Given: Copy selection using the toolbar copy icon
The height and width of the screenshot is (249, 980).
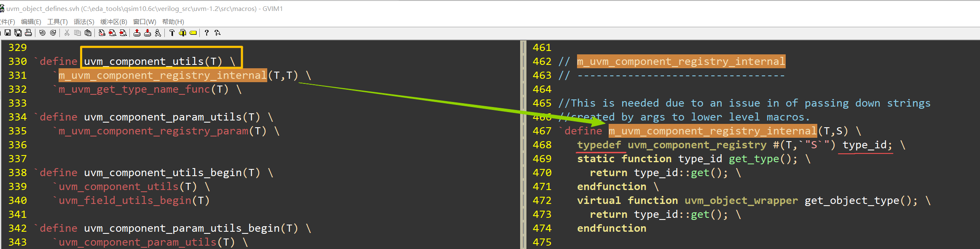Looking at the screenshot, I should pyautogui.click(x=78, y=33).
